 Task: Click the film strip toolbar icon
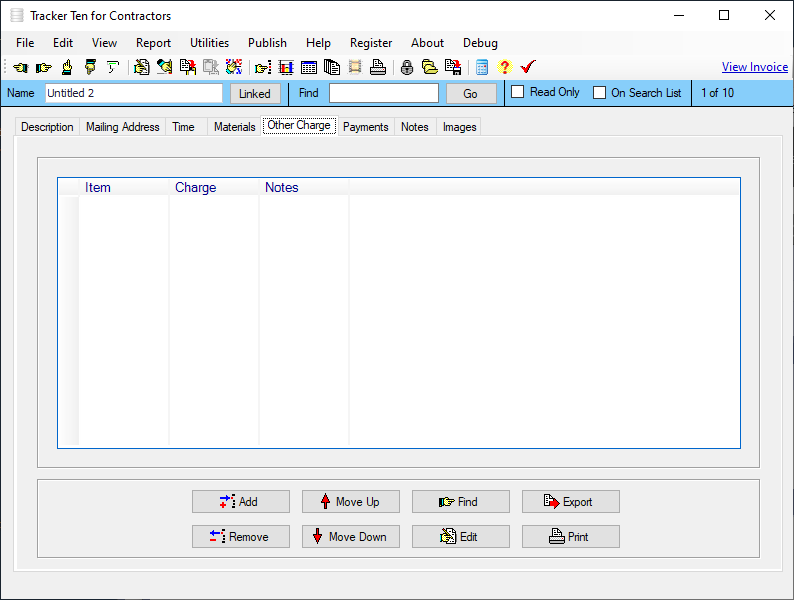pos(355,67)
